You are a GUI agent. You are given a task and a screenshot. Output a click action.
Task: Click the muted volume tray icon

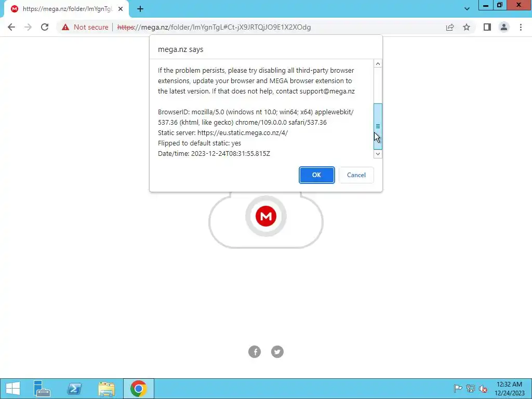pos(483,389)
